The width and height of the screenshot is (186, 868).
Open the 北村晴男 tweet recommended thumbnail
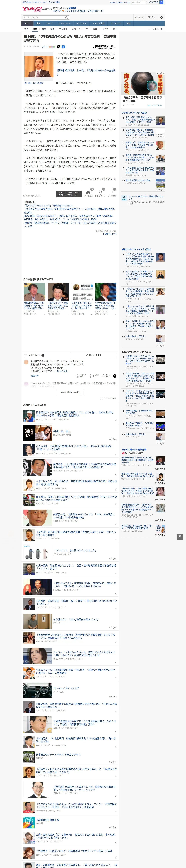pyautogui.click(x=82, y=292)
